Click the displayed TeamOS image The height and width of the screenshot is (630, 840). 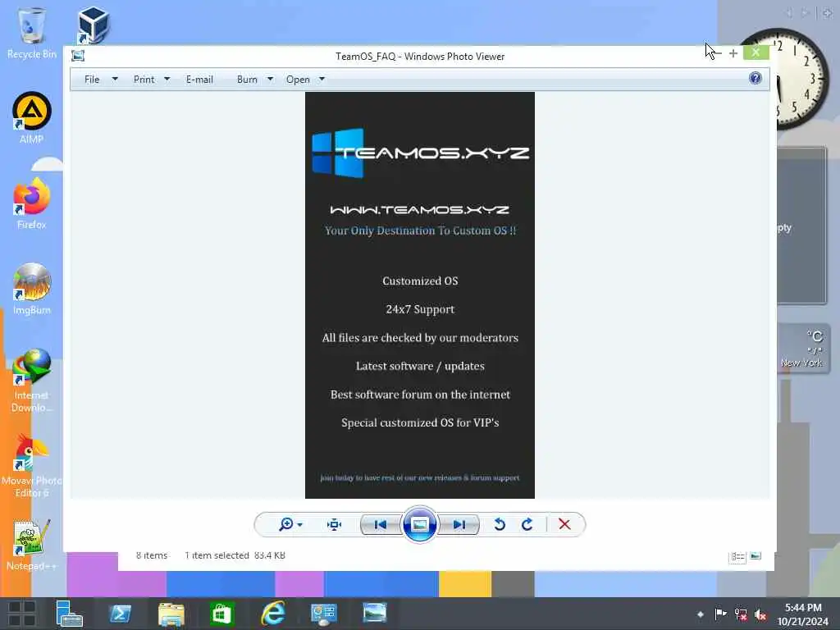[x=420, y=295]
